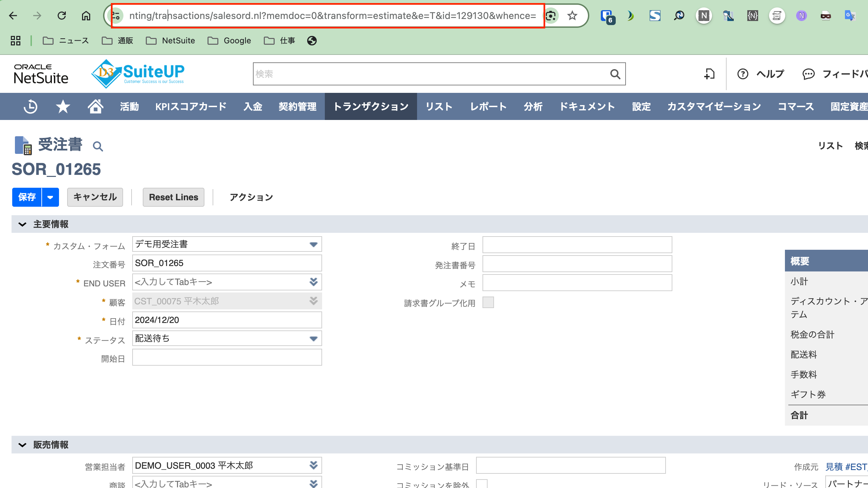Click the キャンセル button
Screen dimensions: 868x488
tap(95, 197)
